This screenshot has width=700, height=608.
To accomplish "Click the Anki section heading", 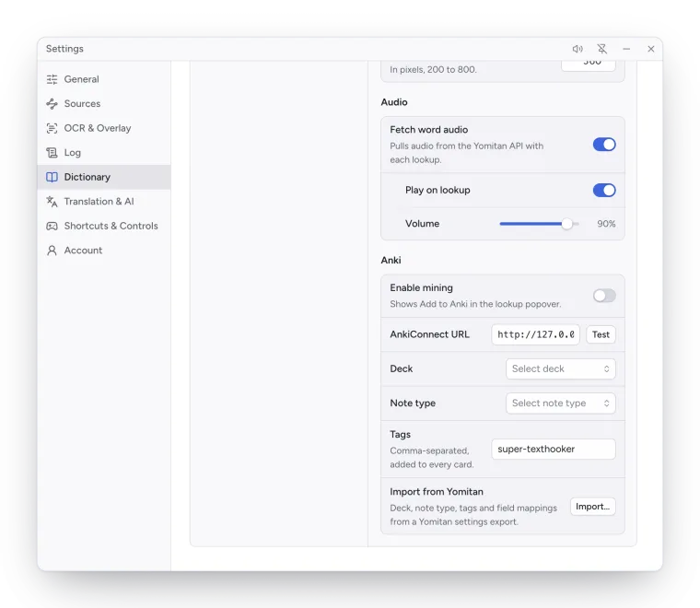I will tap(391, 261).
